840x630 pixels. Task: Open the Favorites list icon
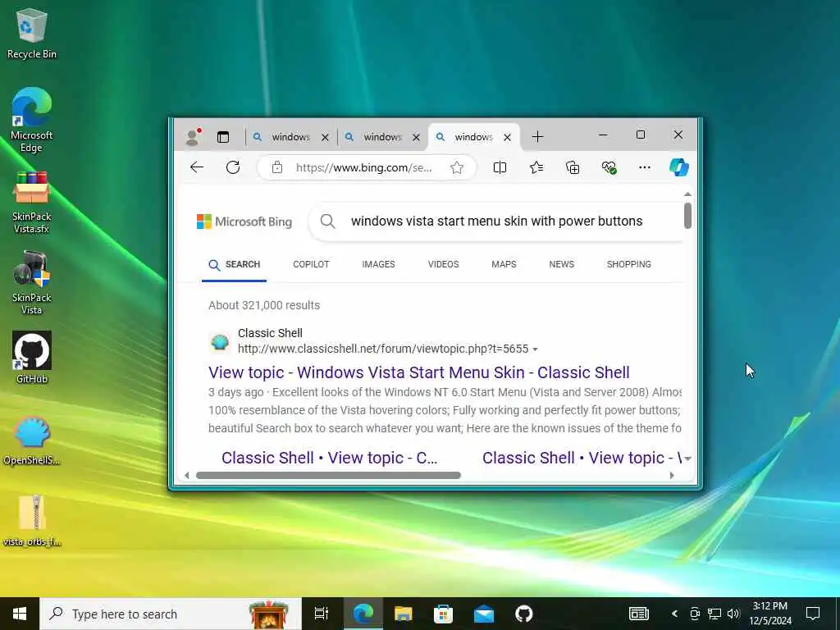(x=536, y=167)
